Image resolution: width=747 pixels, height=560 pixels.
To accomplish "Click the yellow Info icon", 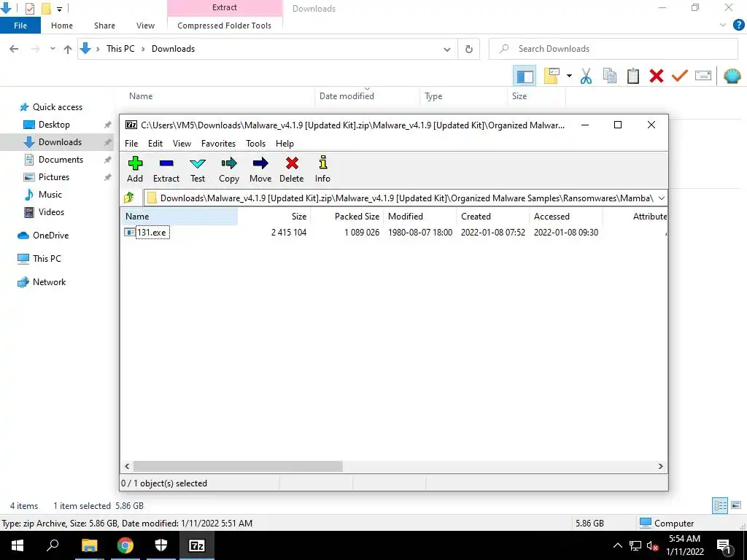I will coord(323,163).
